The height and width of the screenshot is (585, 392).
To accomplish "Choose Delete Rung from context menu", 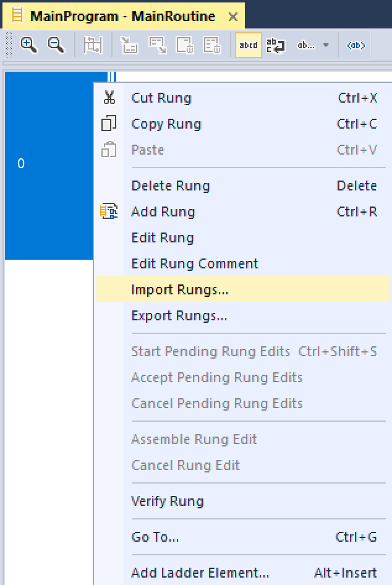I will click(x=171, y=186).
